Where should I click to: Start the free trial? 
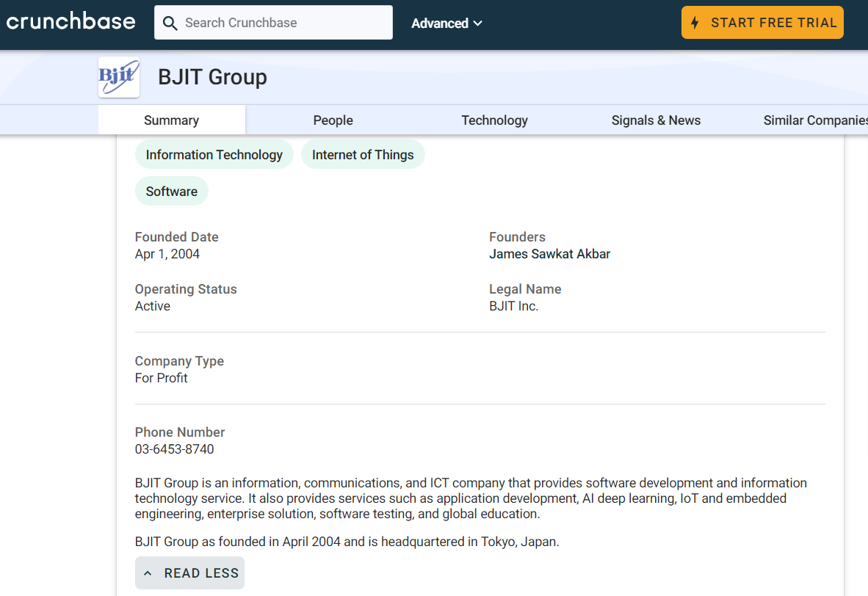click(x=762, y=23)
